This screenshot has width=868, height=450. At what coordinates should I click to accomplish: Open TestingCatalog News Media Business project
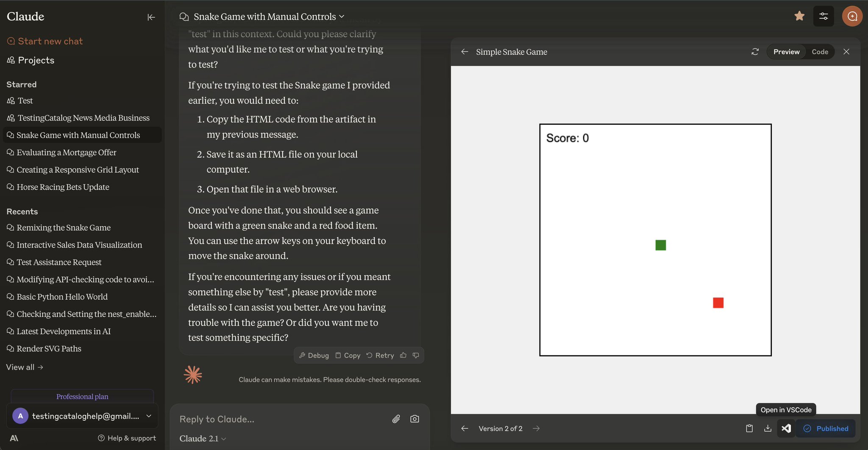82,118
